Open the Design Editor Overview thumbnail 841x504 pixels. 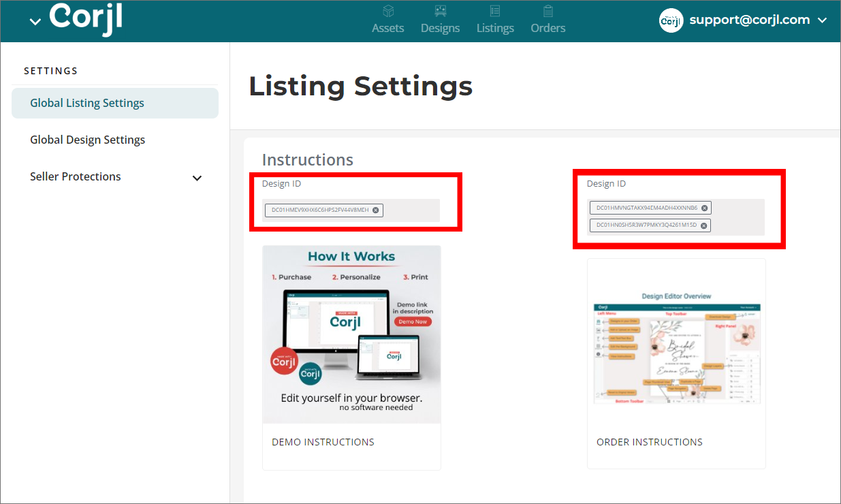(676, 347)
